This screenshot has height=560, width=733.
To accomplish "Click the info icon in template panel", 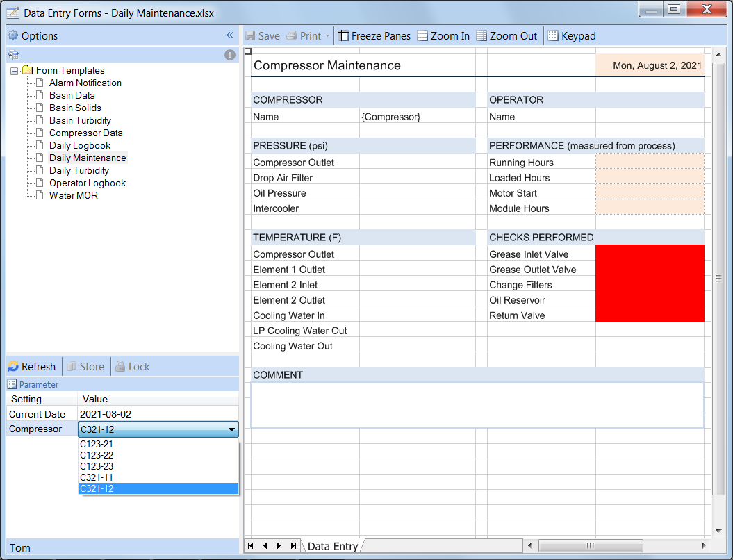I will (x=229, y=55).
